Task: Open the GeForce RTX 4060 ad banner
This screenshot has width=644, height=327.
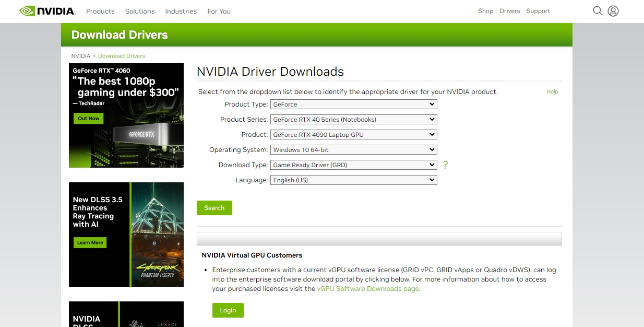Action: click(x=126, y=115)
